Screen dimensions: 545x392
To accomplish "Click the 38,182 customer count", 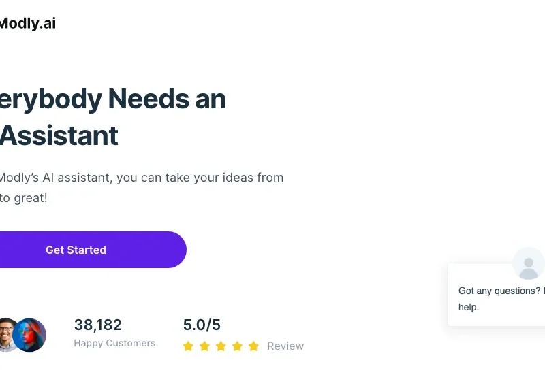I will pyautogui.click(x=98, y=325).
